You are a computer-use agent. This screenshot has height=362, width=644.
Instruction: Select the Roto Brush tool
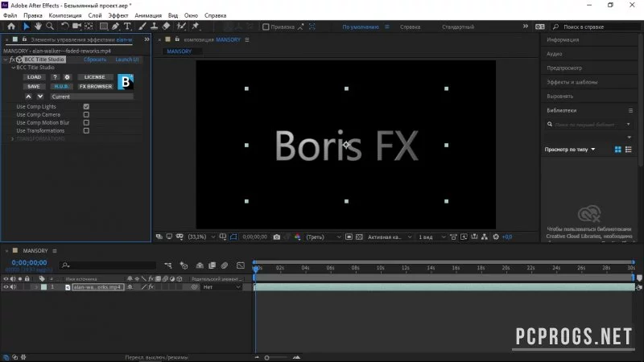[x=181, y=27]
